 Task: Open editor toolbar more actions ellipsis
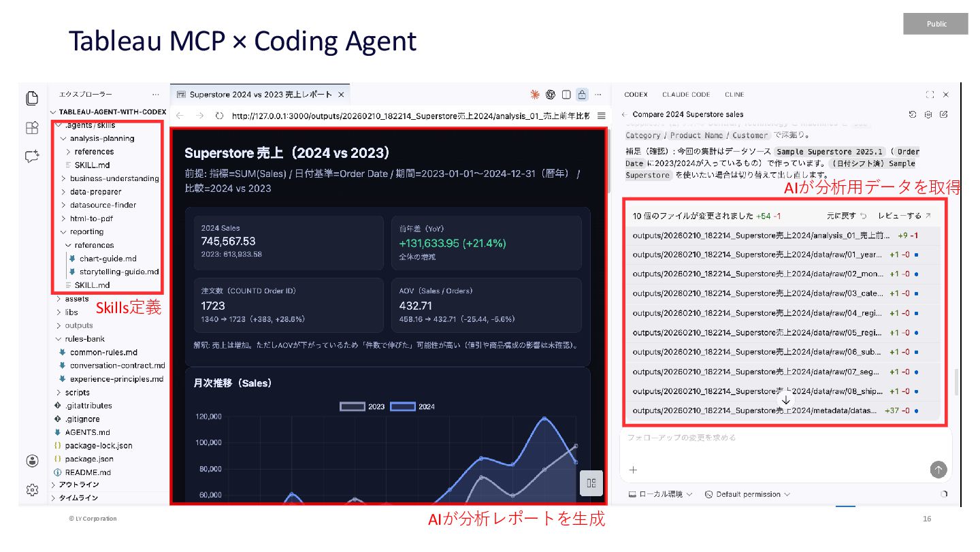click(598, 95)
